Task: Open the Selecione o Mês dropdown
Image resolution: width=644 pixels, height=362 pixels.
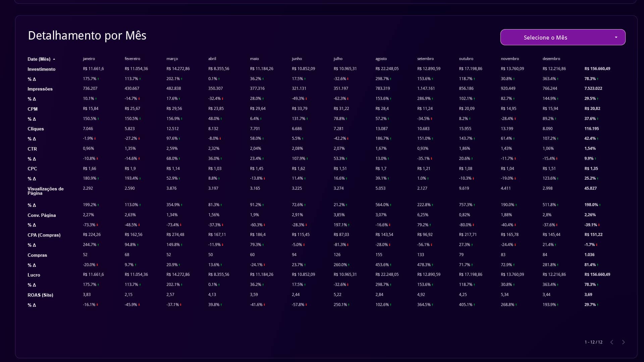Action: pos(562,37)
